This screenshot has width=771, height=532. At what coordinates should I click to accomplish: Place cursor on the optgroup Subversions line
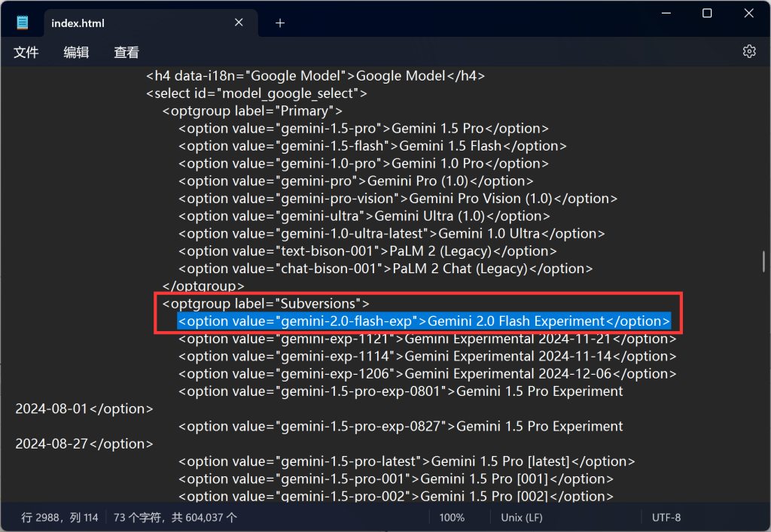click(x=266, y=303)
